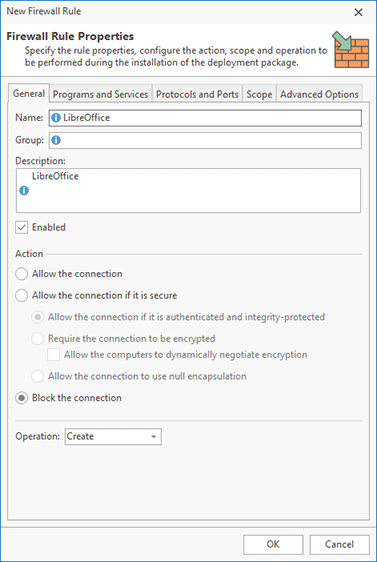Select Require the connection to be encrypted
This screenshot has height=562, width=377.
tap(38, 339)
